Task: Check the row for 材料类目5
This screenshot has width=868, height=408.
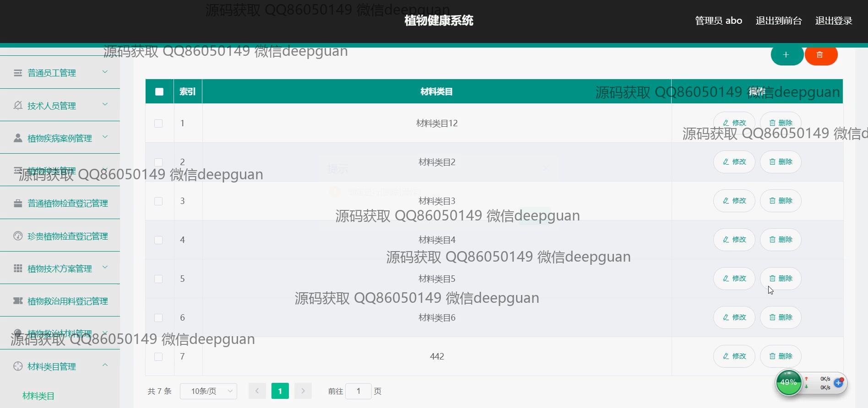Action: (158, 279)
